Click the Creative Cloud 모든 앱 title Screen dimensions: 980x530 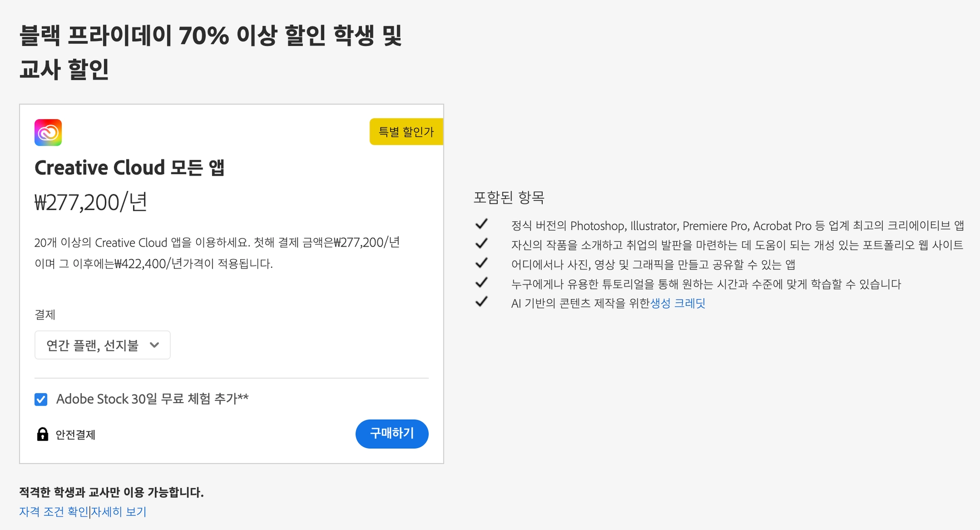click(129, 168)
